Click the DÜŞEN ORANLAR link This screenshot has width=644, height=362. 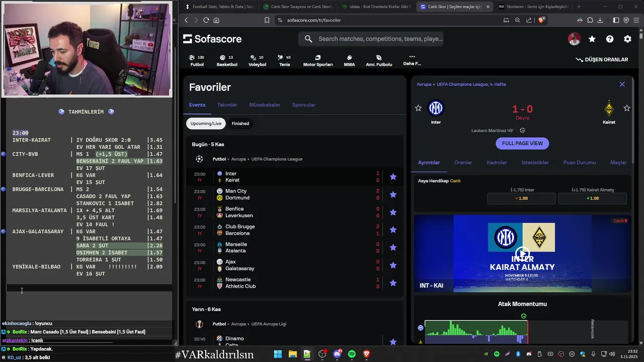pos(602,59)
